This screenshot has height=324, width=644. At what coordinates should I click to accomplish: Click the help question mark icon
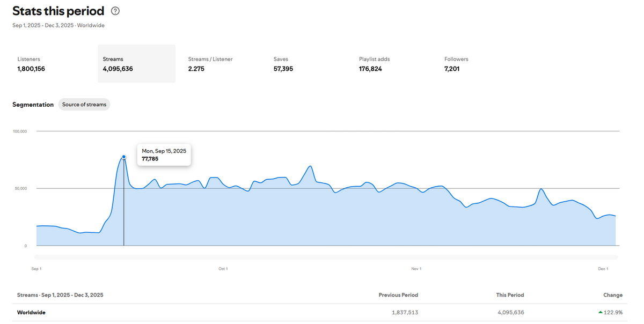(x=115, y=11)
